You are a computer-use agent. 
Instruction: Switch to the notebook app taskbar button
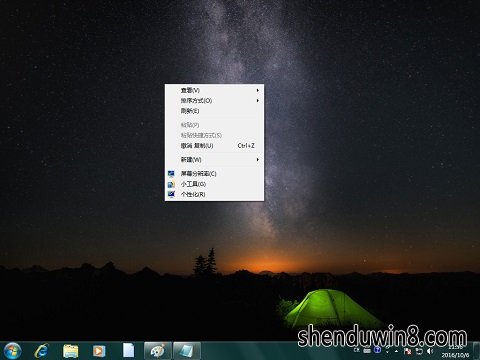(187, 351)
